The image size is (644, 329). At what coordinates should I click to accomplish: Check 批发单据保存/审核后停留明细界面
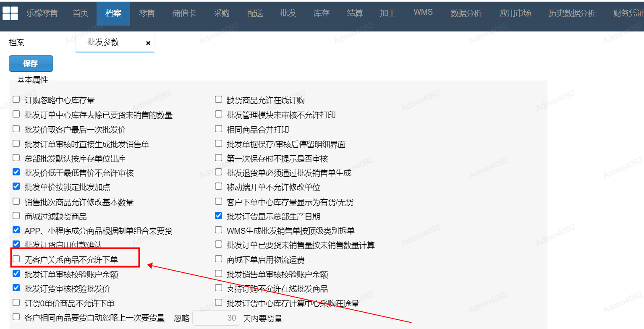pos(218,144)
